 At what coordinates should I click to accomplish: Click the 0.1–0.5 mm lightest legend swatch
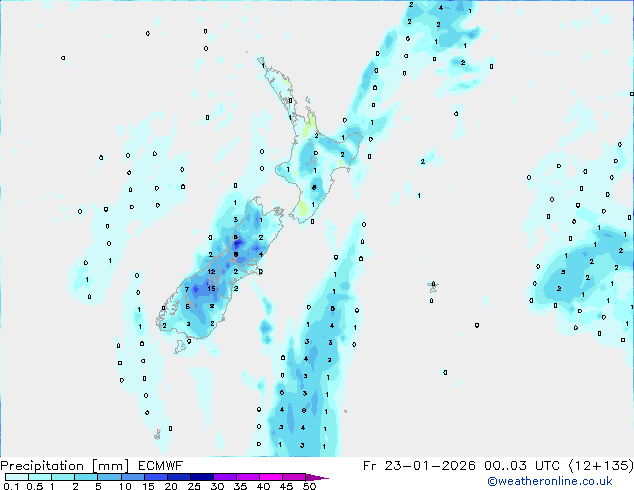pos(17,477)
